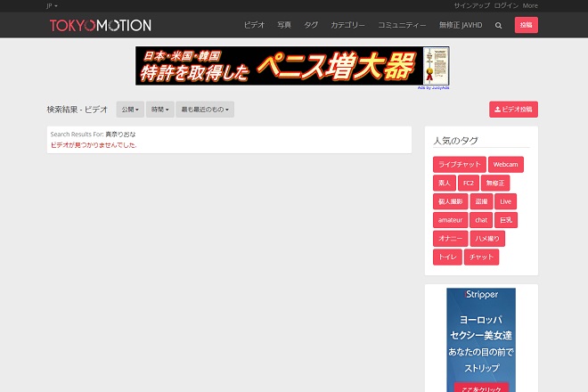Viewport: 588px width, 392px height.
Task: Open the More link at top right
Action: click(530, 5)
